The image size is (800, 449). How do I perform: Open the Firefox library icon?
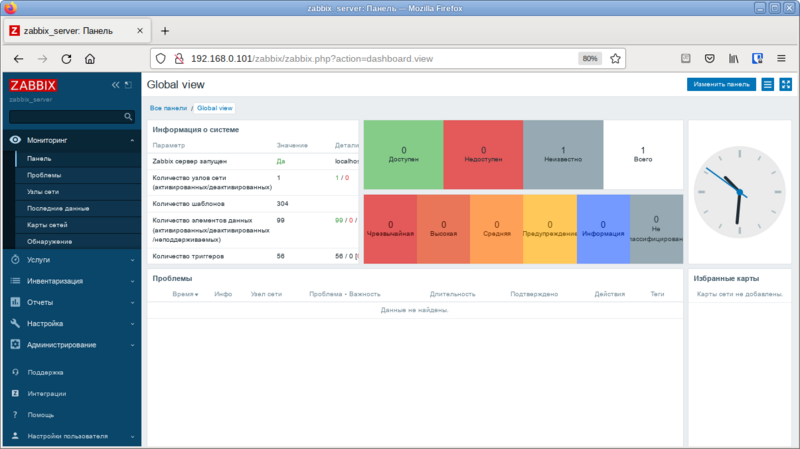734,59
